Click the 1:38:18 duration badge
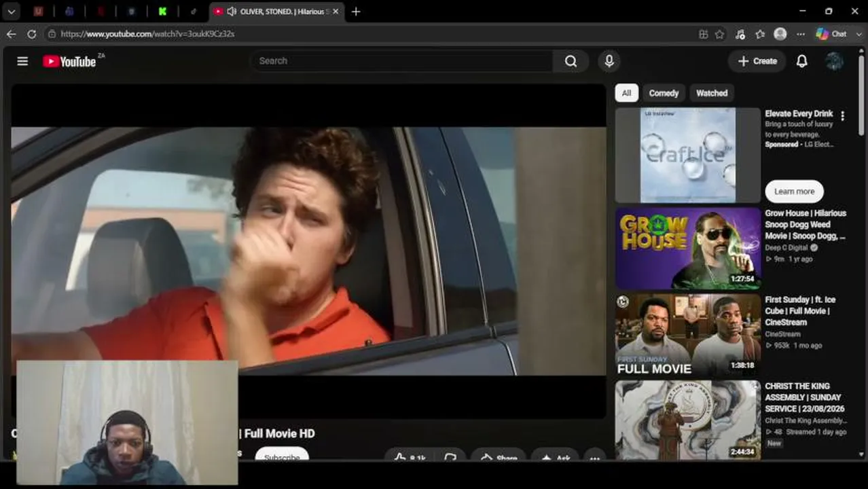 click(x=743, y=365)
